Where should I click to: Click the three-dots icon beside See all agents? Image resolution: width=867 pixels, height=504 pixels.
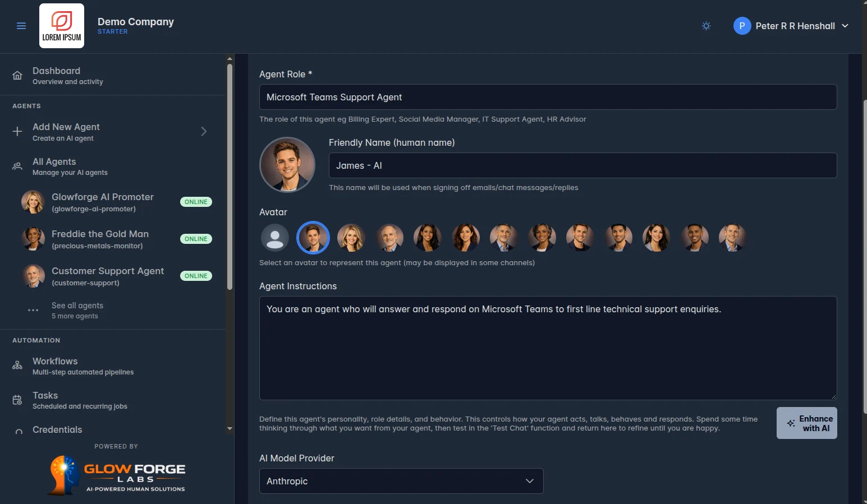pyautogui.click(x=33, y=310)
